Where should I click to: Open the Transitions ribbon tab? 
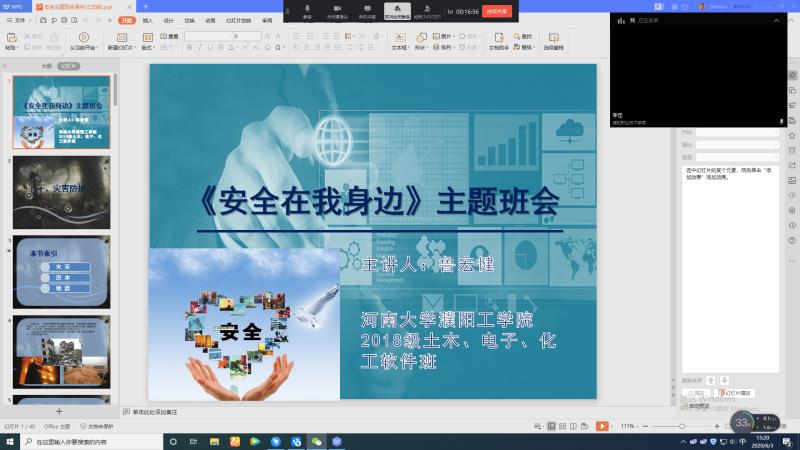(x=189, y=20)
